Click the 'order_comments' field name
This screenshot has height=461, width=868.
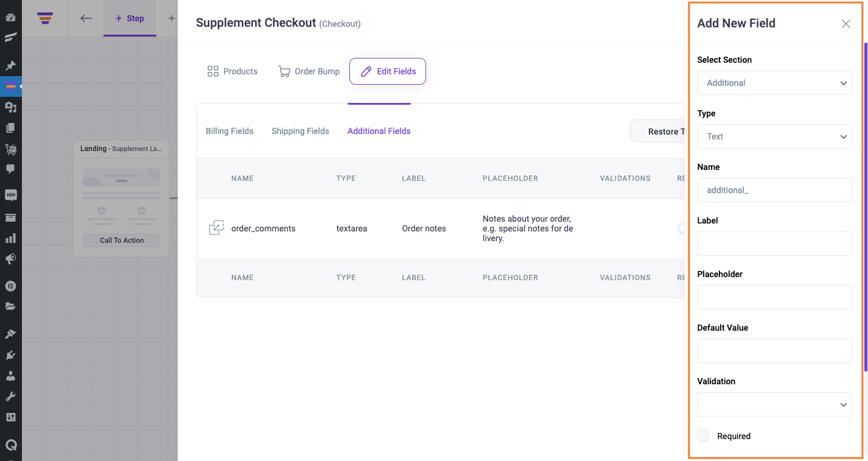tap(264, 228)
